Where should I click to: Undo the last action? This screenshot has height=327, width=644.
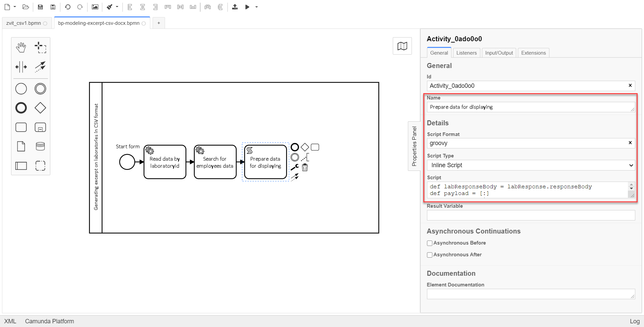coord(67,7)
